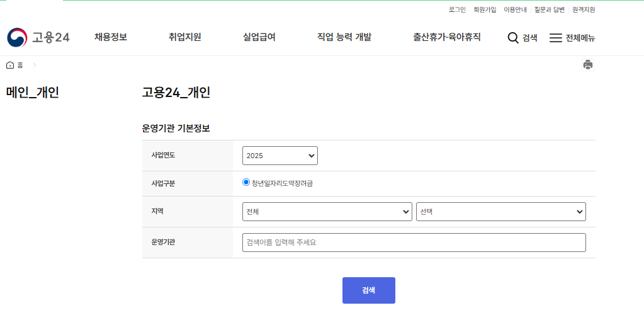Image resolution: width=644 pixels, height=315 pixels.
Task: Click the 로그인 link
Action: coord(457,10)
